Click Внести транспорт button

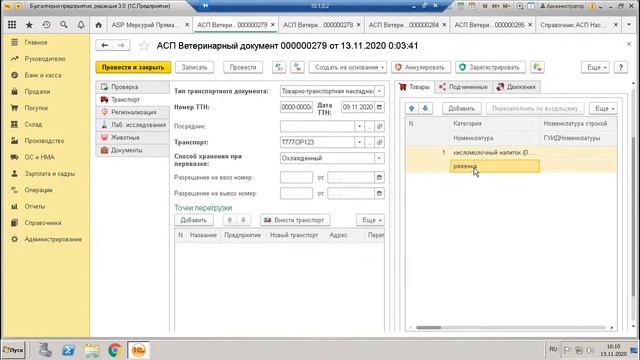pos(295,220)
